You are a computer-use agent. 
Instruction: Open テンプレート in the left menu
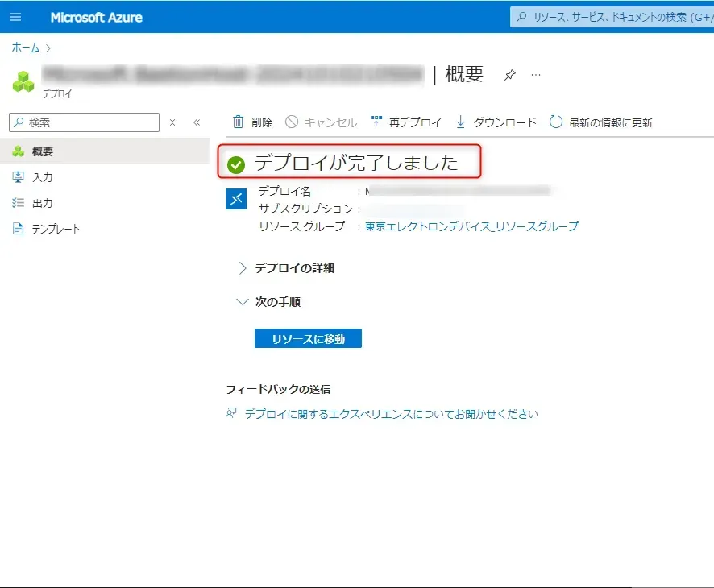click(x=56, y=229)
